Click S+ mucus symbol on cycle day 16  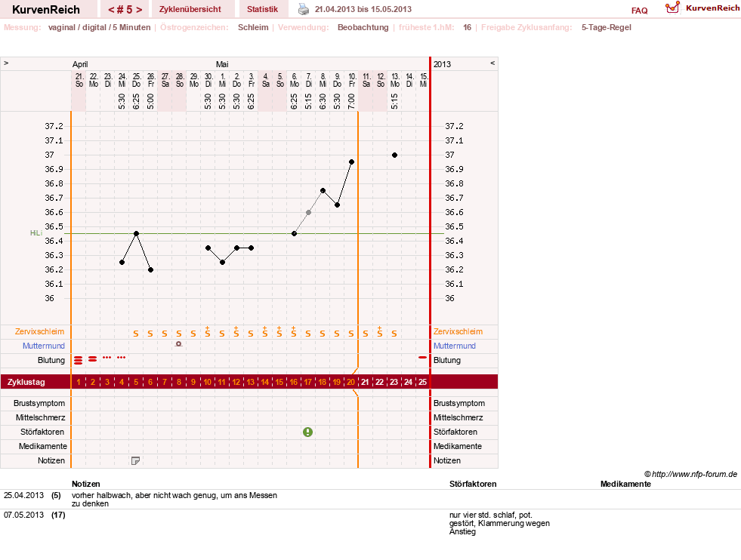[x=294, y=331]
